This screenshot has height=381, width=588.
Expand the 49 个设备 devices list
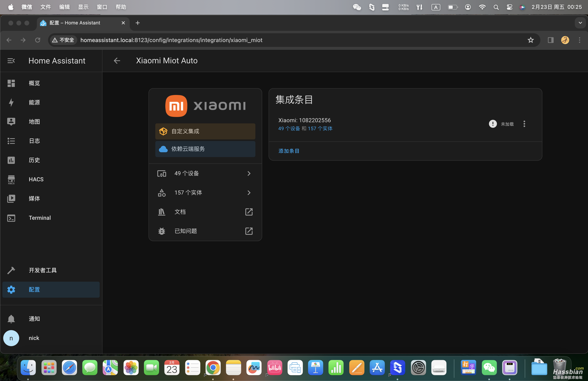tap(205, 173)
